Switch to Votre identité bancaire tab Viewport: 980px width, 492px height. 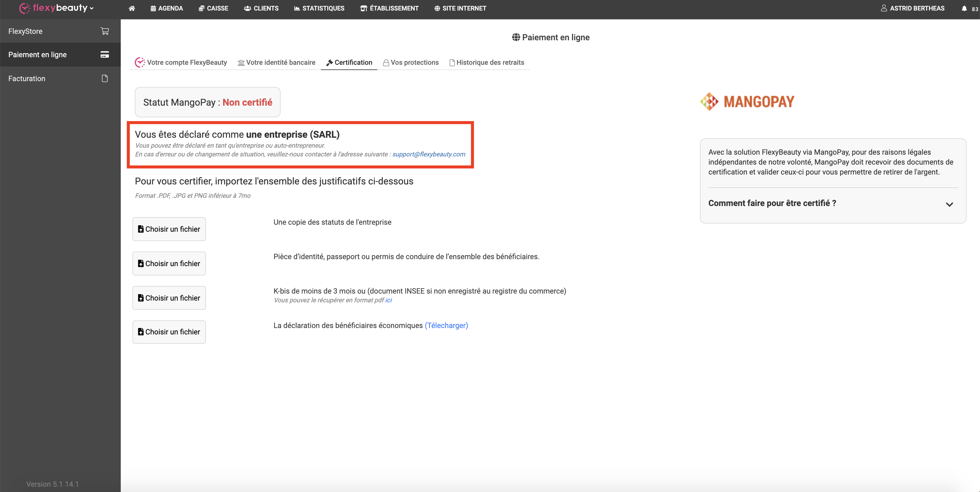[276, 62]
